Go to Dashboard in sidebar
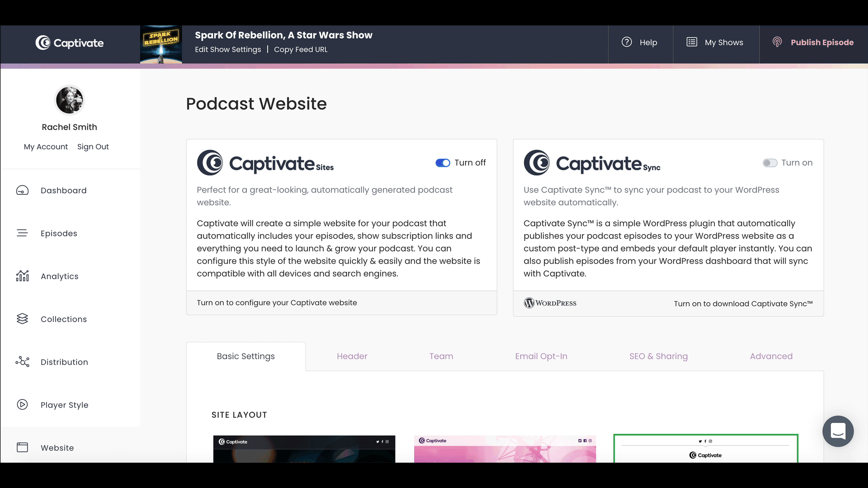This screenshot has width=868, height=488. [x=64, y=191]
